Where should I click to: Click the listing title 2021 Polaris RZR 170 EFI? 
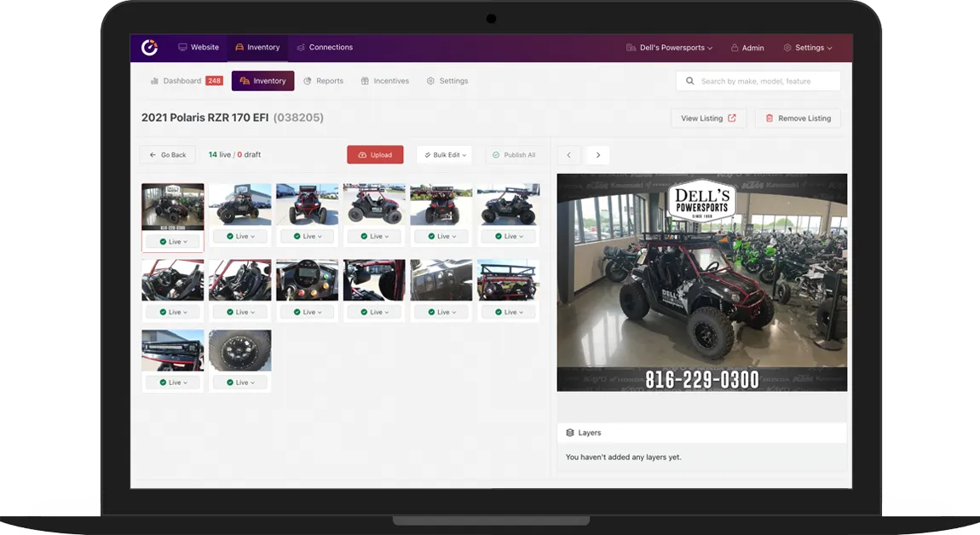pyautogui.click(x=205, y=118)
